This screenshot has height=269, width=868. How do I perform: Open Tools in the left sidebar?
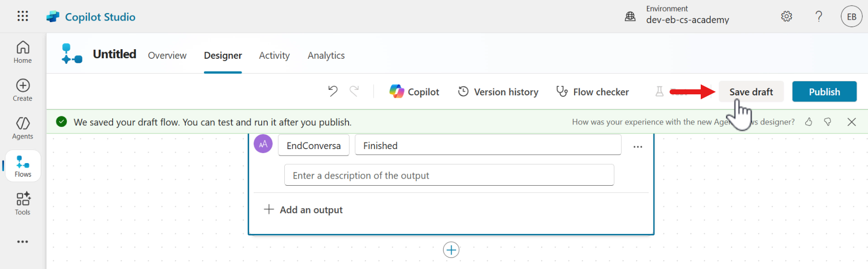23,204
